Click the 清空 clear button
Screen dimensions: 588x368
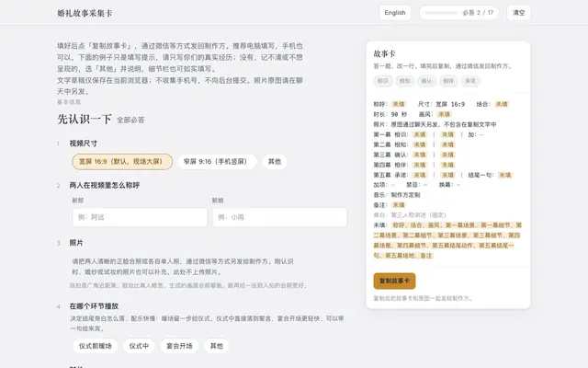518,13
